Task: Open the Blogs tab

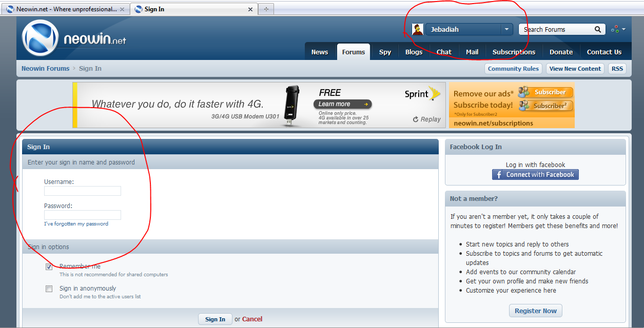Action: tap(414, 52)
